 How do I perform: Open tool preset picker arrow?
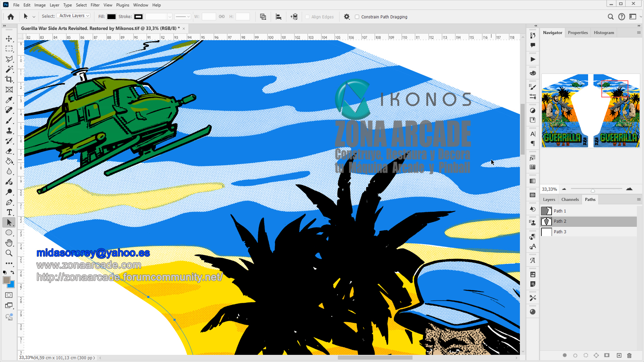point(34,17)
